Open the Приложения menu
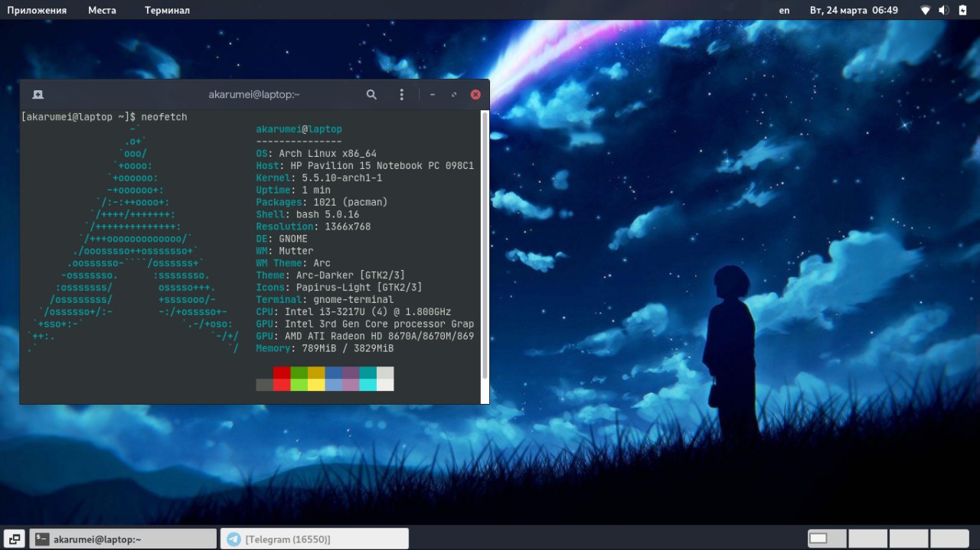Screen dimensions: 980x550 tap(37, 10)
